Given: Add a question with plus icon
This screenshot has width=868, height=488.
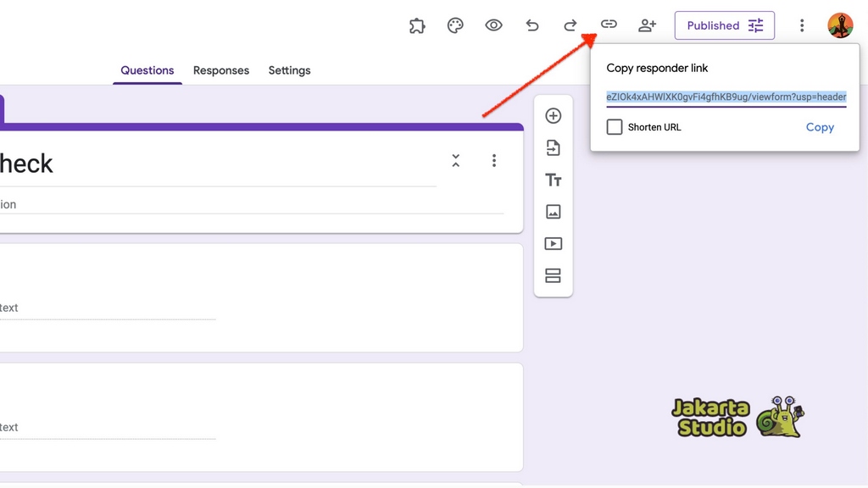Looking at the screenshot, I should (553, 116).
